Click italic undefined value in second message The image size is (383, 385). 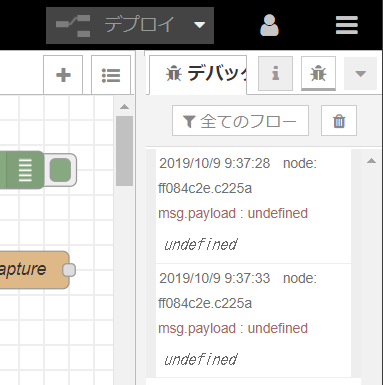coord(201,360)
